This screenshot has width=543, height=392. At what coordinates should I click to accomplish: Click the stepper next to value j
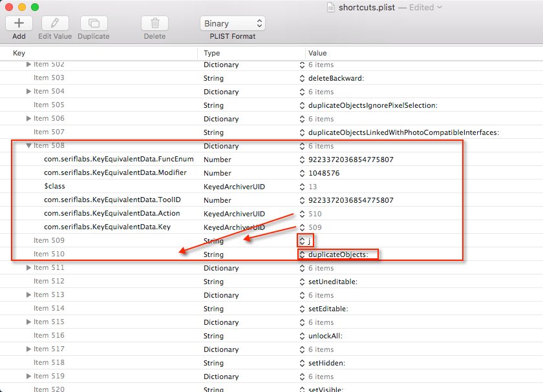pyautogui.click(x=301, y=240)
